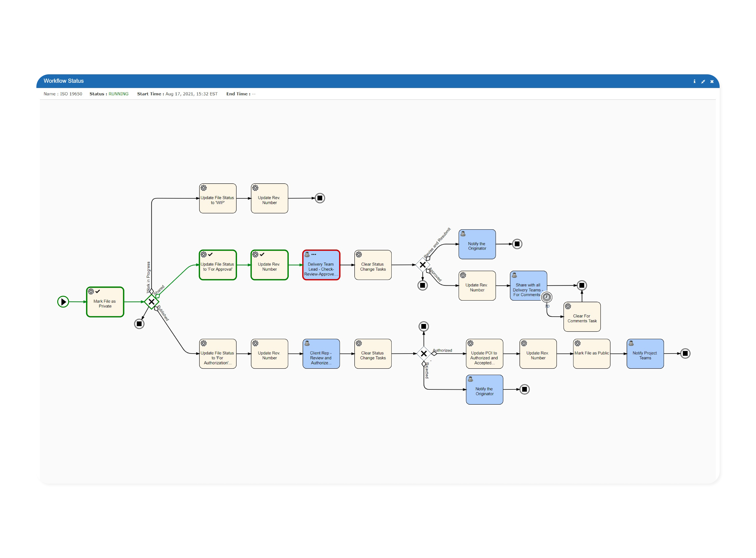The image size is (756, 558).
Task: Select Update File Status to 'For Approval' node
Action: [x=218, y=265]
